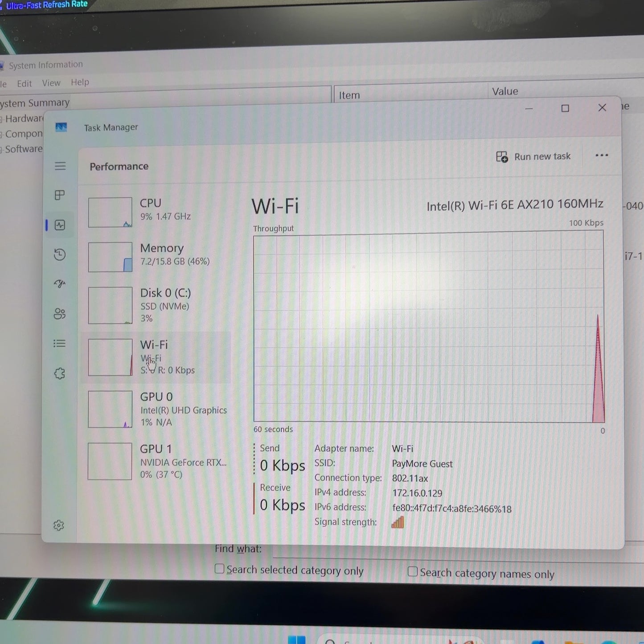Click the Adapter name label

(344, 449)
